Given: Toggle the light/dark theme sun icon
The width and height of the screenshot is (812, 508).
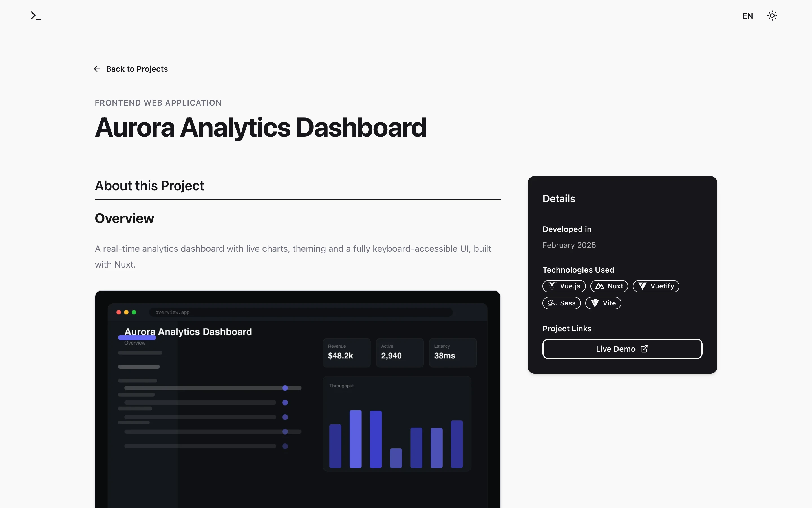Looking at the screenshot, I should point(772,16).
